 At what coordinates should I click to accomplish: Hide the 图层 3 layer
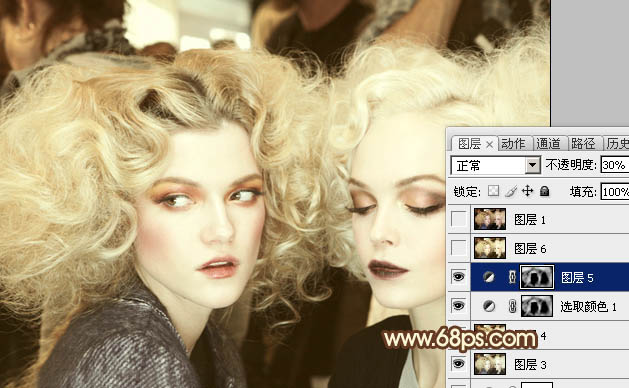click(459, 364)
